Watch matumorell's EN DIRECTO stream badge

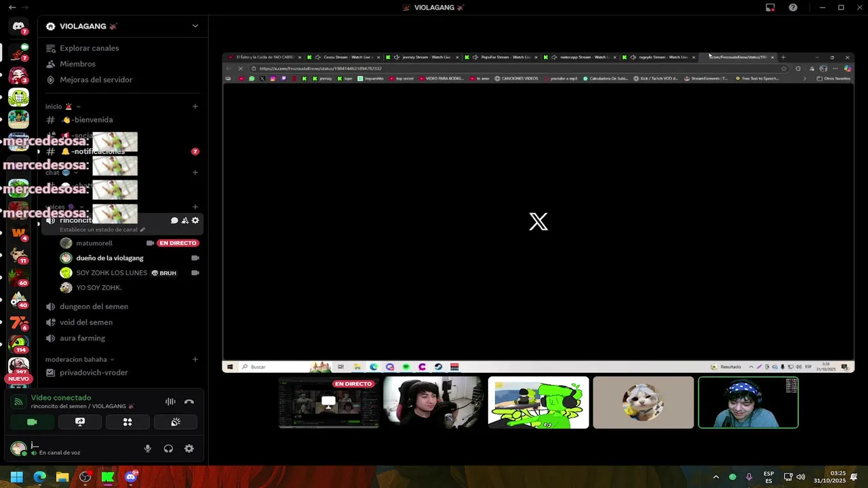coord(178,243)
